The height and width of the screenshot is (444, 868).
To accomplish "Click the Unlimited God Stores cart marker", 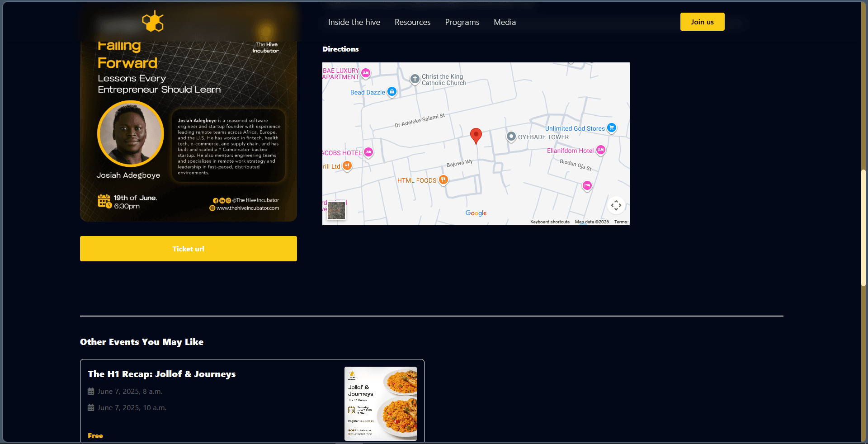I will (x=612, y=128).
